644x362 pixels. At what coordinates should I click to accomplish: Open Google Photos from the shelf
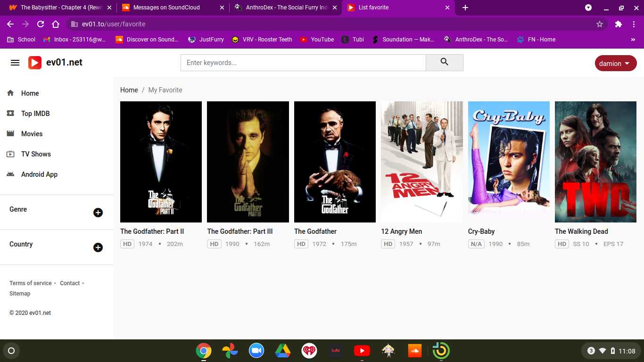pyautogui.click(x=230, y=351)
